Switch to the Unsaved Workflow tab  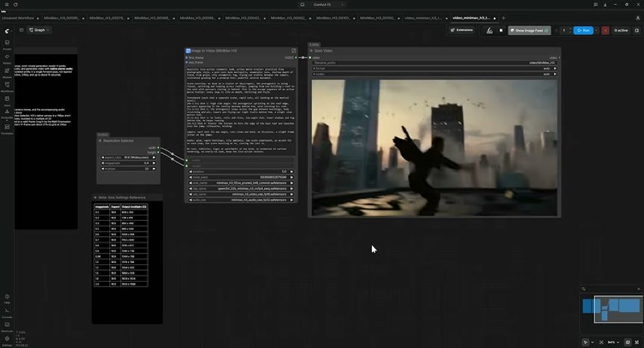[x=18, y=18]
